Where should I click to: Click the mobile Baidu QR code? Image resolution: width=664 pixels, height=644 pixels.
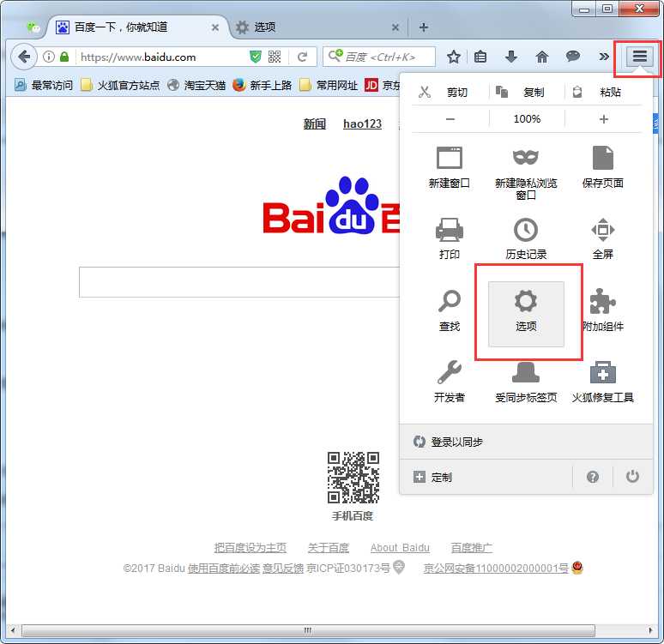click(x=353, y=477)
